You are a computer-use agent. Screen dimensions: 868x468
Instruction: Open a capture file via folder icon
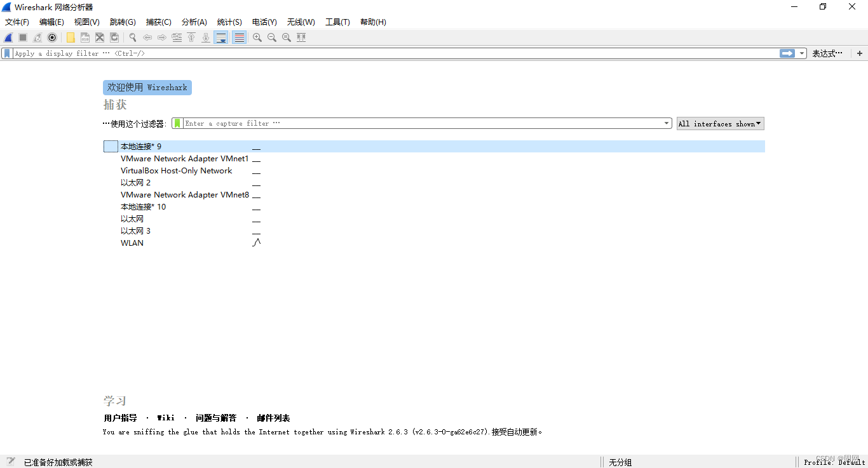tap(71, 37)
